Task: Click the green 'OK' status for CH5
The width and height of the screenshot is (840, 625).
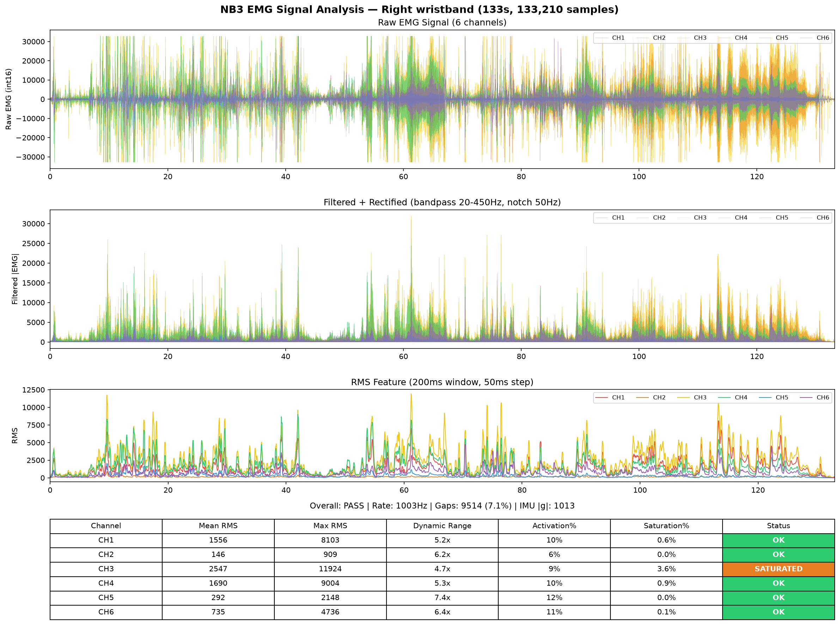Action: [778, 597]
